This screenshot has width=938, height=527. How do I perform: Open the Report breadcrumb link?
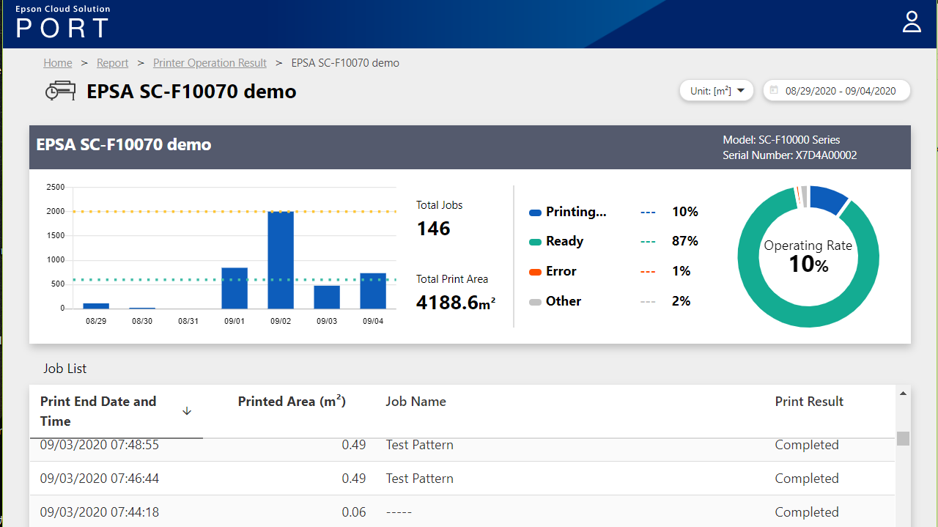coord(112,63)
